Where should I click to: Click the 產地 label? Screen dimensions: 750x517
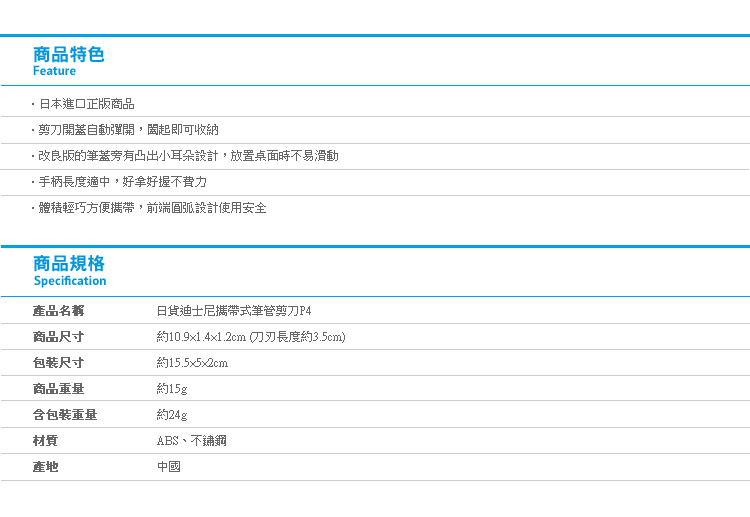(45, 466)
